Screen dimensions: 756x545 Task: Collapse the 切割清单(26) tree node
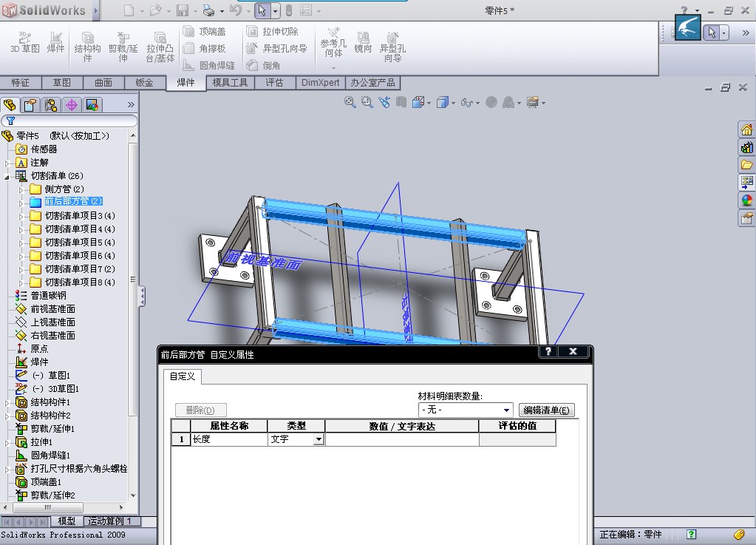7,177
